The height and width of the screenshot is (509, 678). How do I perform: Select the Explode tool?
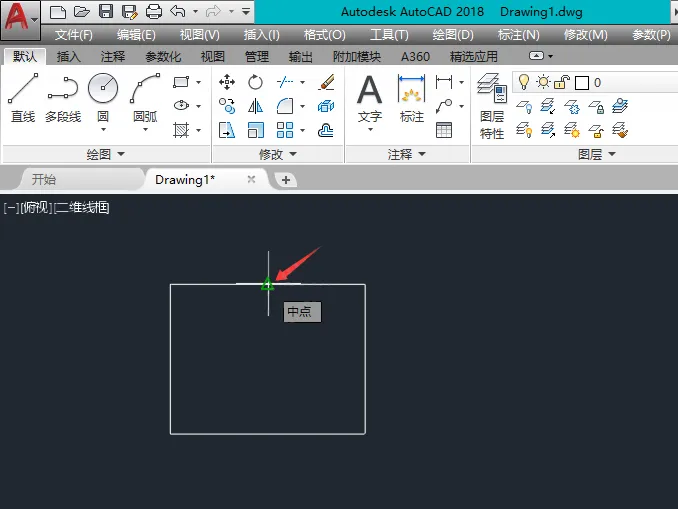click(x=326, y=106)
